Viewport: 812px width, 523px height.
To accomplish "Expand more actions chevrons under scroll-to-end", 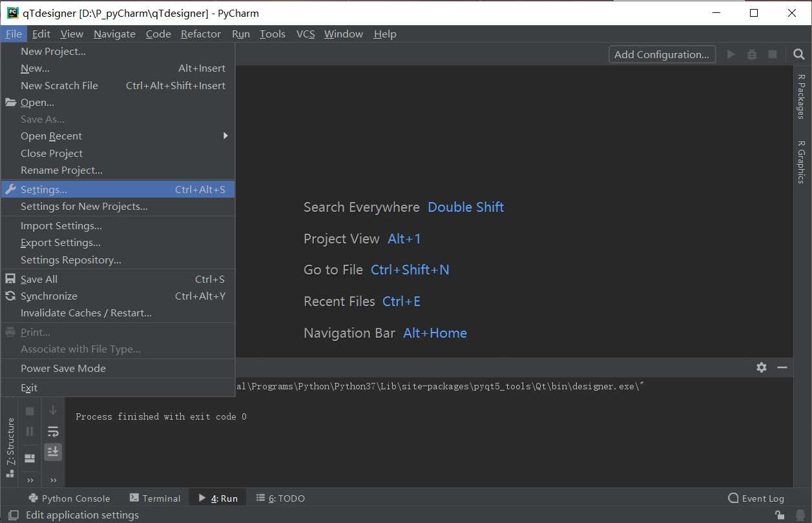I will click(x=53, y=480).
